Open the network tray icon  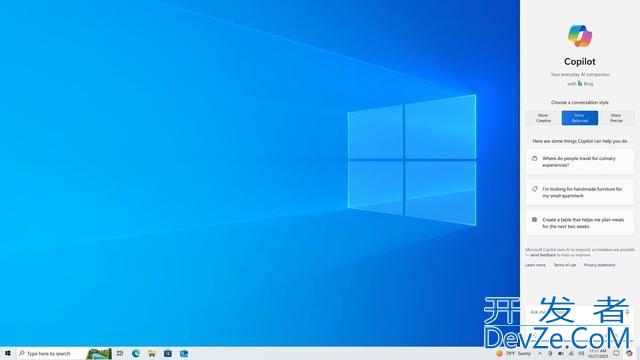pos(571,353)
